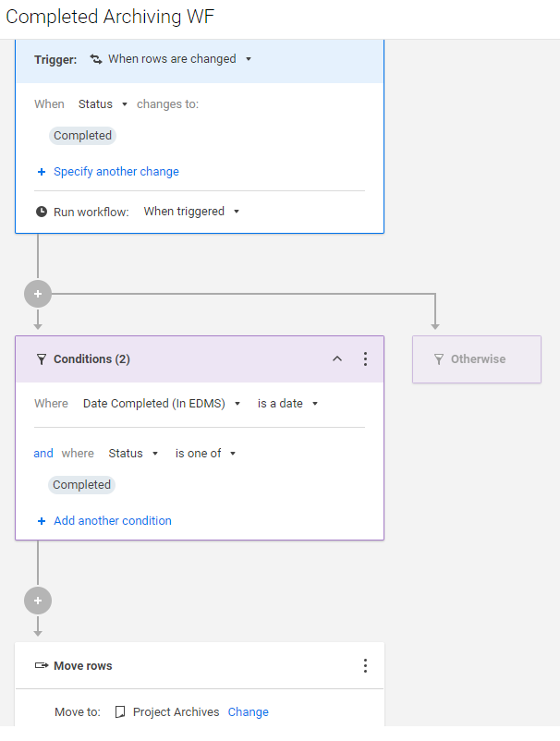Click the filter icon beside Conditions (2)
Image resolution: width=560 pixels, height=741 pixels.
[42, 359]
